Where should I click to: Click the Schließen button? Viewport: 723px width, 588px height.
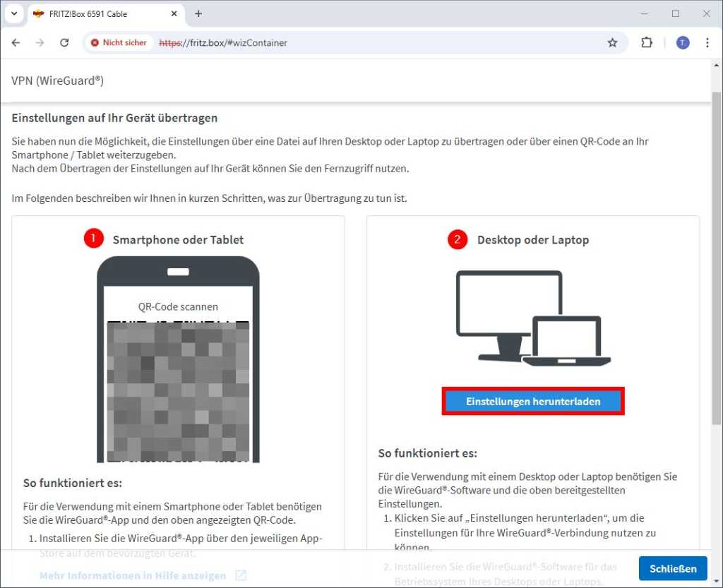pyautogui.click(x=672, y=568)
